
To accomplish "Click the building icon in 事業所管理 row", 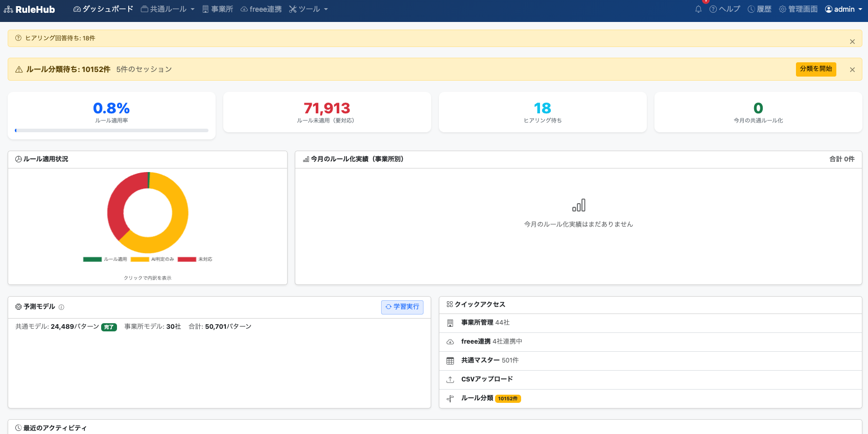I will [450, 323].
